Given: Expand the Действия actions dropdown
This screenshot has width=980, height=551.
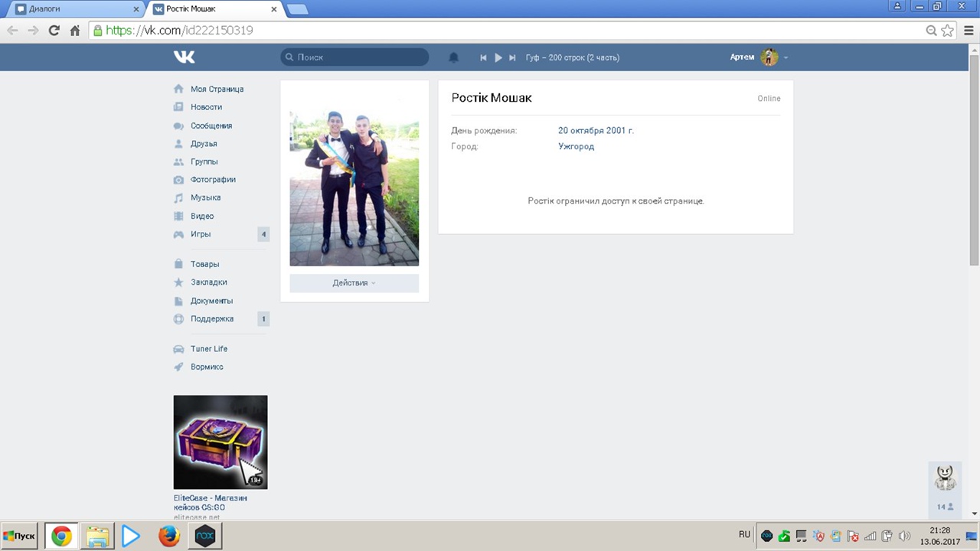Looking at the screenshot, I should (x=354, y=283).
